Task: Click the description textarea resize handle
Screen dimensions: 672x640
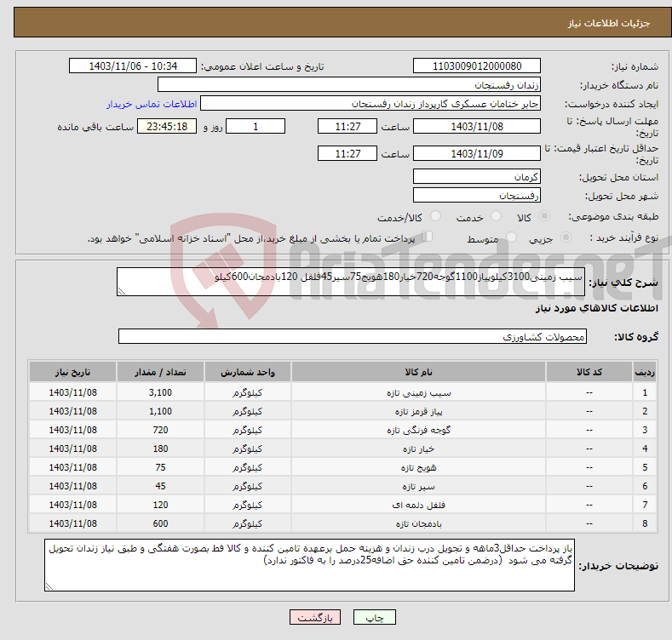Action: point(122,291)
